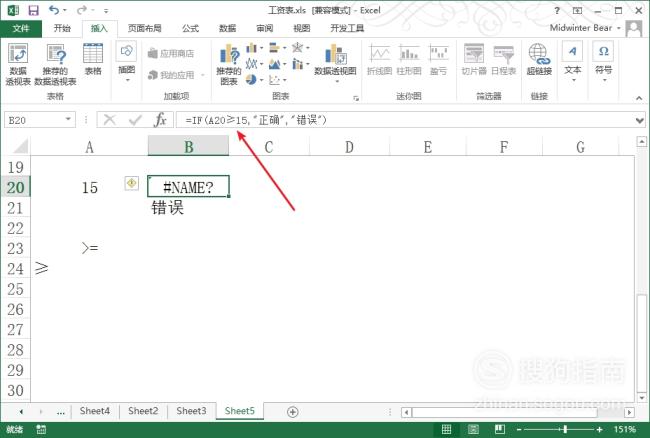Image resolution: width=650 pixels, height=438 pixels.
Task: Insert a line chart icon
Action: 252,64
